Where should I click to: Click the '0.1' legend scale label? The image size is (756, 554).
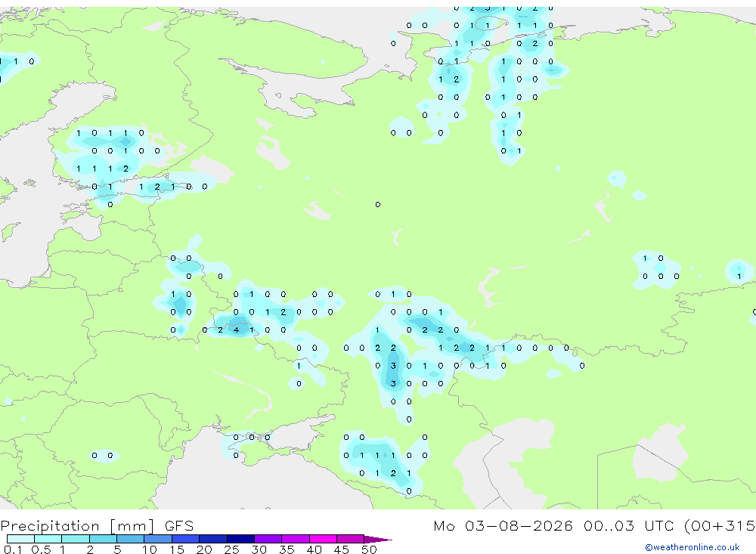13,549
